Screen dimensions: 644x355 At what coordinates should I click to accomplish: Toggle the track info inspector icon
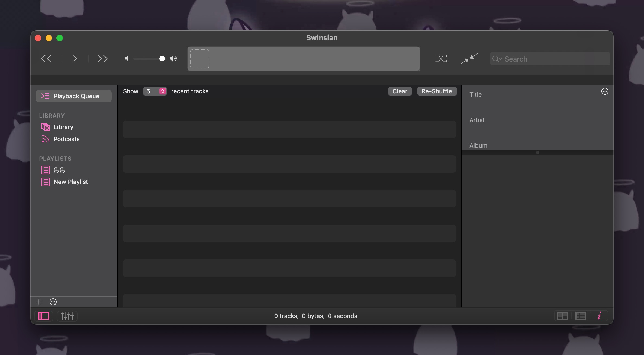[x=599, y=316]
